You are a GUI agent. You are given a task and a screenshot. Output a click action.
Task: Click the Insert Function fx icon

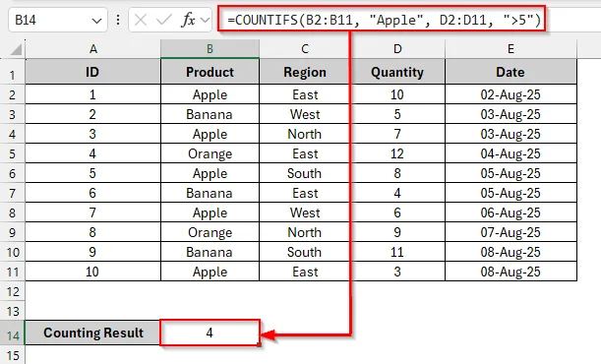(x=188, y=20)
